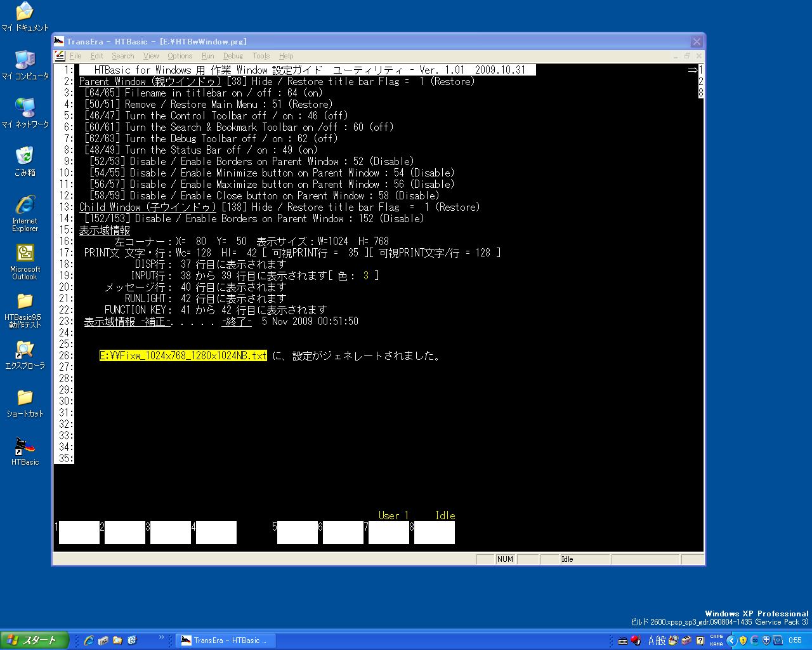Click the 'Parent Window (親ウインドゥ)' heading
Viewport: 812px width, 650px height.
(150, 81)
